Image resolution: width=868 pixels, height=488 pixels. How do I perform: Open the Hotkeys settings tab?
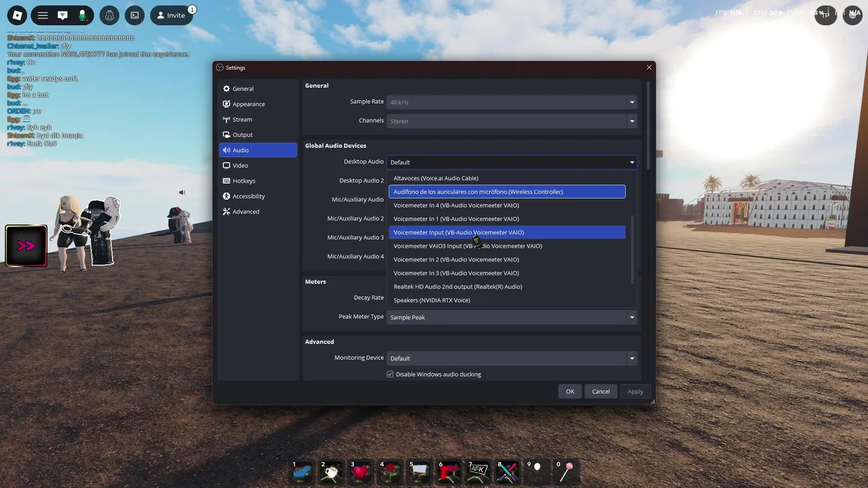coord(258,181)
